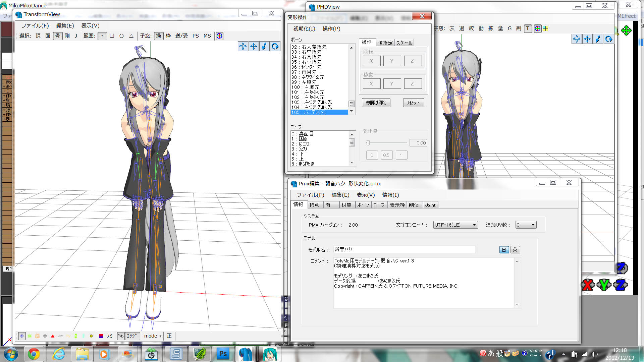Click the camera rotate icon in PMDView
Image resolution: width=644 pixels, height=362 pixels.
click(577, 39)
